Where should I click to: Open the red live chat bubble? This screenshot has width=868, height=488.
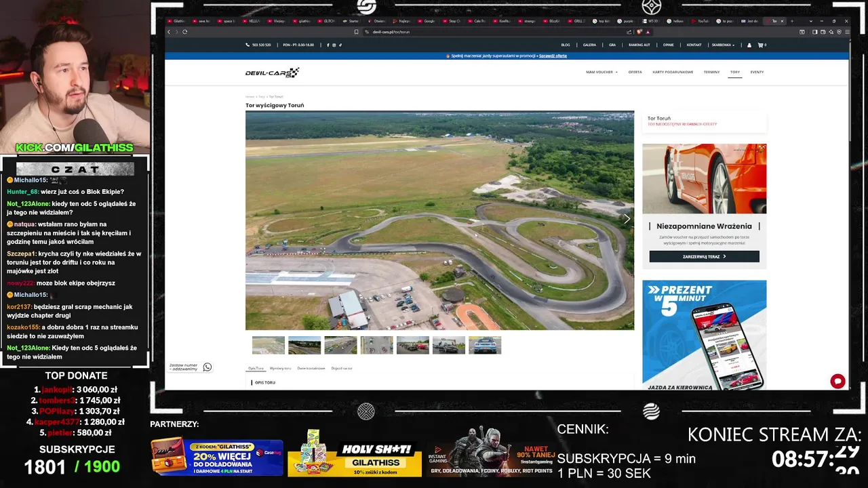[x=838, y=381]
